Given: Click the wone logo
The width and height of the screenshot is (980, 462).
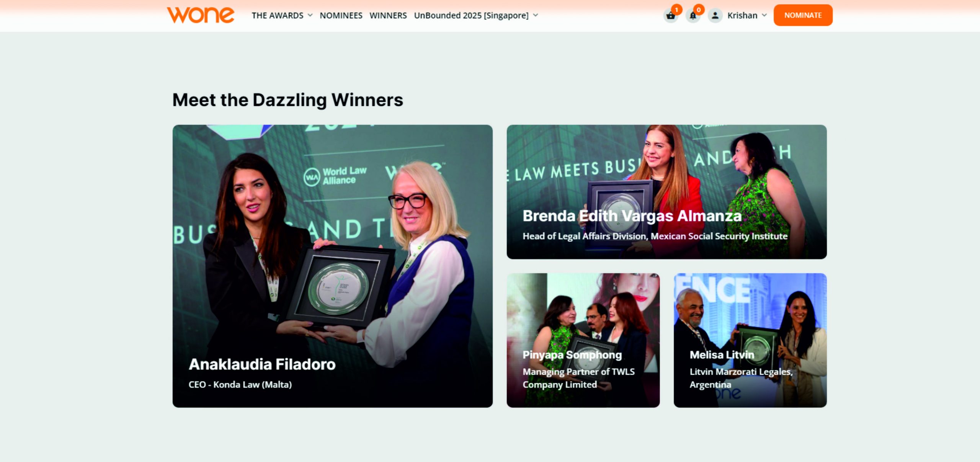Looking at the screenshot, I should 201,15.
